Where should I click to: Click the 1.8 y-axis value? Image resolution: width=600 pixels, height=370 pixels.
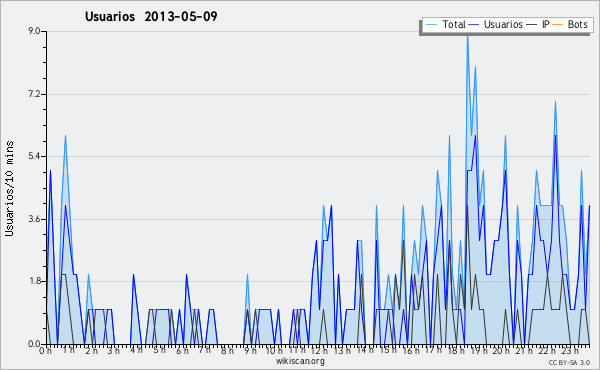[x=34, y=282]
